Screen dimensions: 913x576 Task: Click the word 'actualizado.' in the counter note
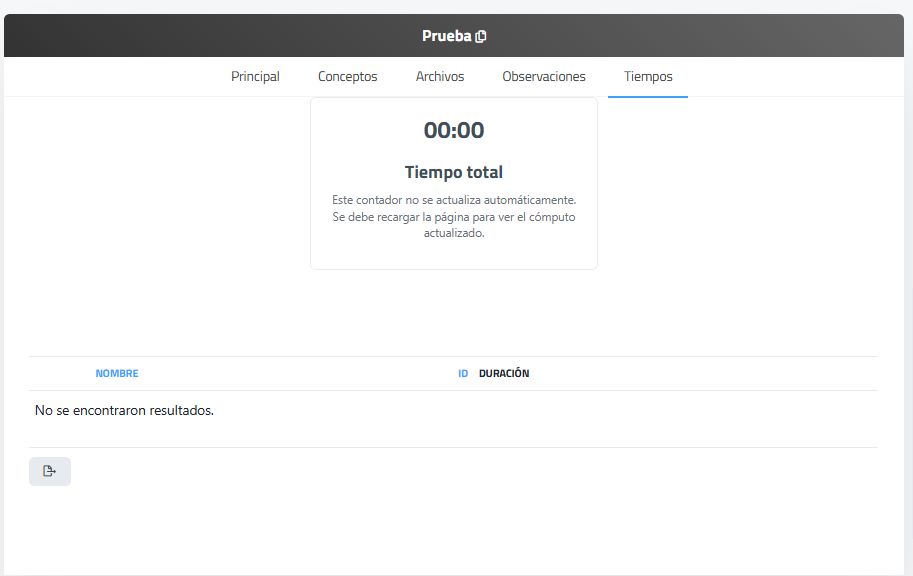pyautogui.click(x=454, y=233)
